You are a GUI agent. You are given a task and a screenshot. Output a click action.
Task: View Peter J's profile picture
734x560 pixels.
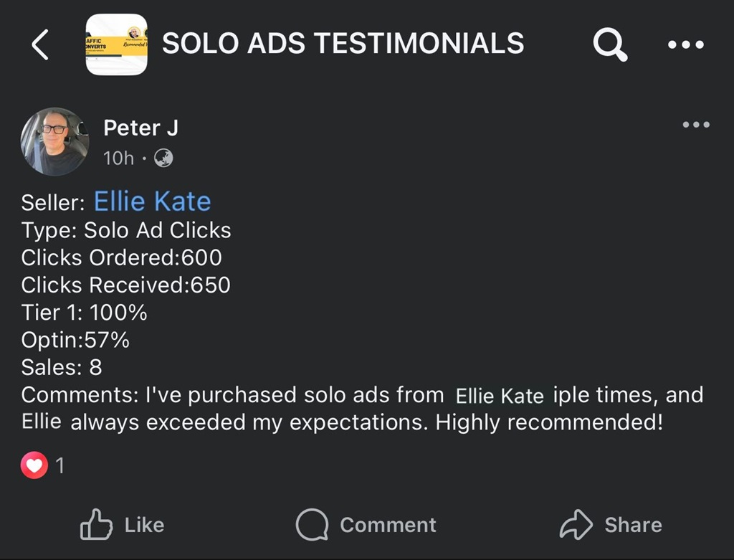click(54, 141)
